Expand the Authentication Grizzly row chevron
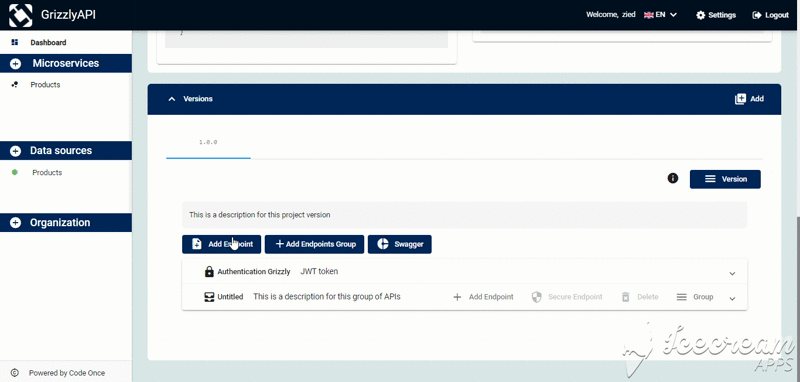Screen dimensions: 800x382 pos(732,273)
